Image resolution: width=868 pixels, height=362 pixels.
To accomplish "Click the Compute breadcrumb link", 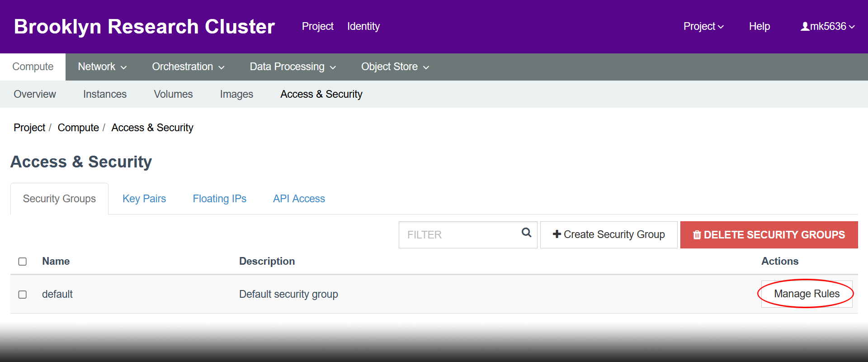I will click(x=78, y=128).
